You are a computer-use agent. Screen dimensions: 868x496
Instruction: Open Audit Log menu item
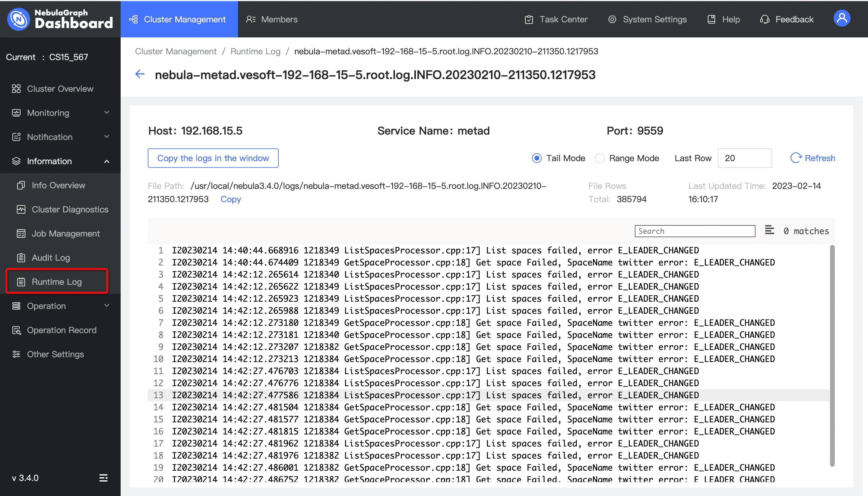point(51,258)
